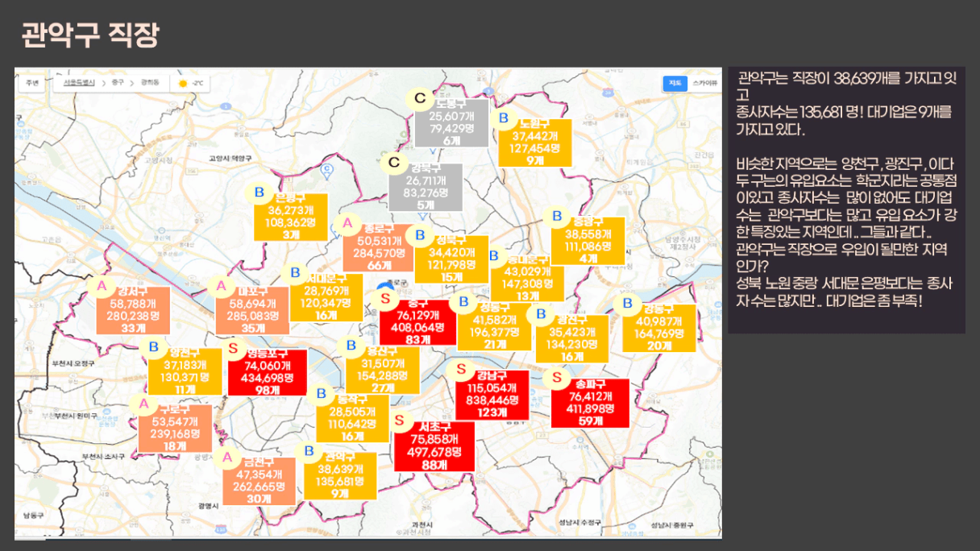
Task: Select the yellow 서대문구 28,769개 label
Action: [326, 297]
